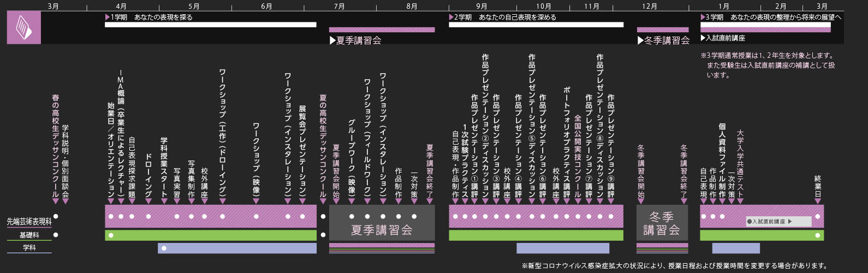The image size is (868, 273).
Task: Click the 作品プレゼンテーション⑤ディスカッション label
Action: (x=532, y=126)
